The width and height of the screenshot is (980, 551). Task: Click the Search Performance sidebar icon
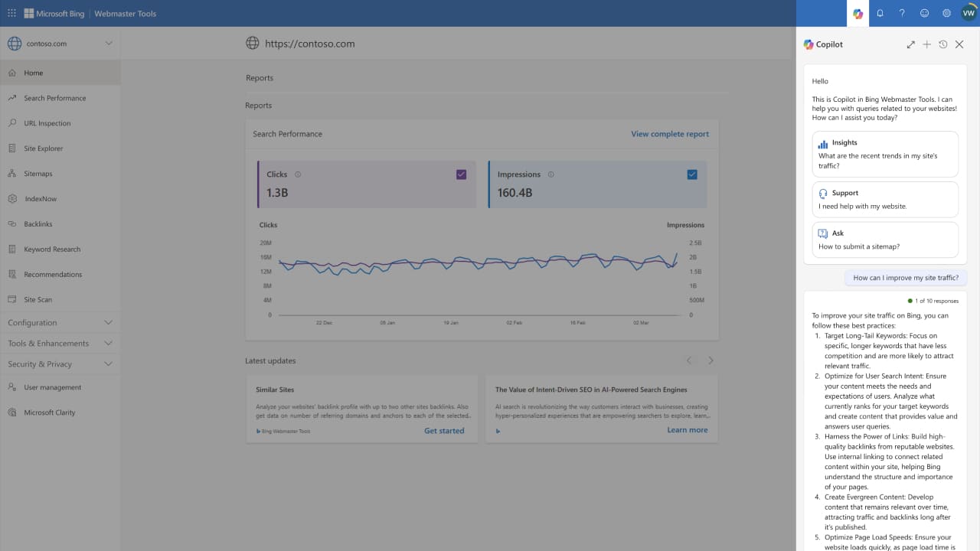(12, 98)
